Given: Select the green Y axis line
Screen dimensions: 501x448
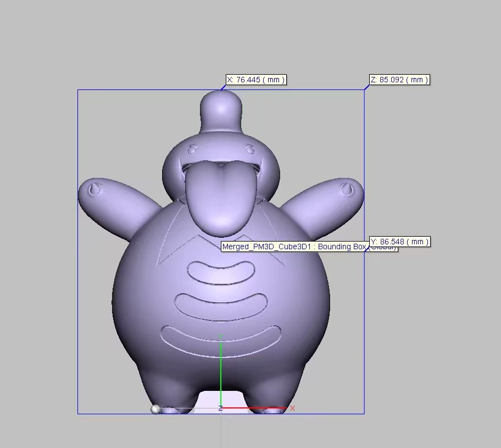Looking at the screenshot, I should click(221, 373).
